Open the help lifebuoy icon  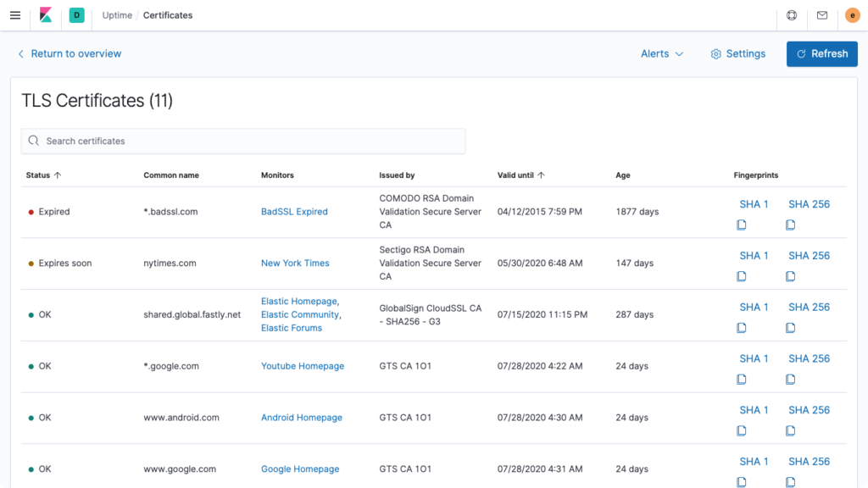tap(792, 15)
